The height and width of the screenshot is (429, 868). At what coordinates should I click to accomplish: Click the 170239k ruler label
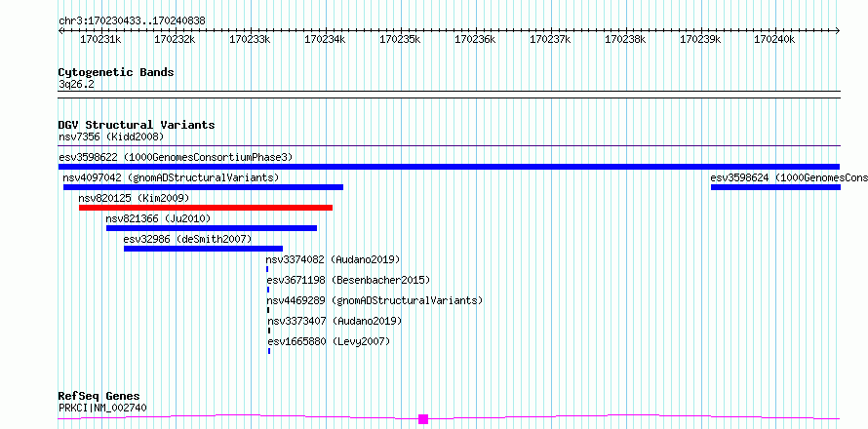[x=700, y=39]
